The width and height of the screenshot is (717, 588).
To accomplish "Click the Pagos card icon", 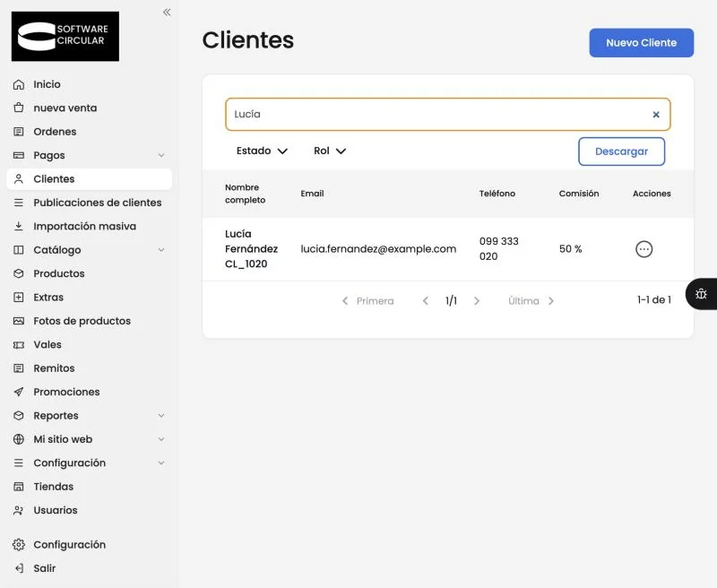I will (x=19, y=155).
